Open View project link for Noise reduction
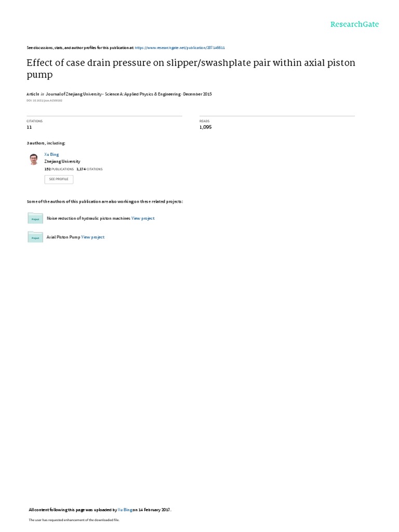This screenshot has height=532, width=399. click(143, 219)
